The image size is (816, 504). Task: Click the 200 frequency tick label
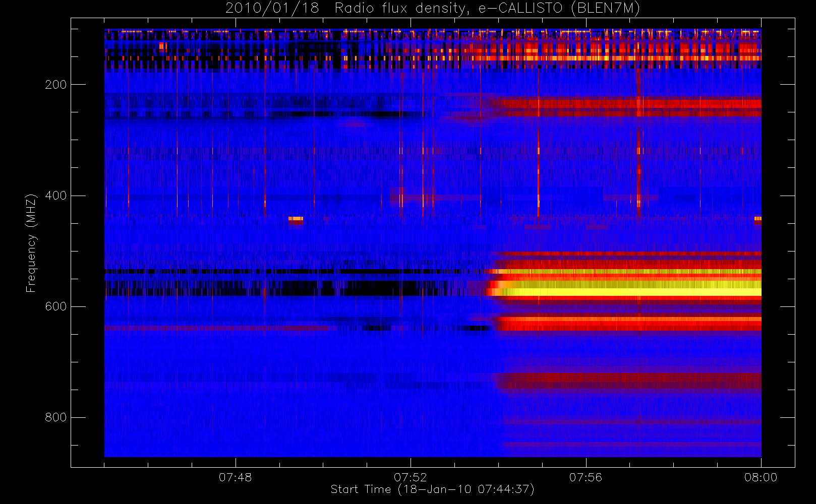tap(56, 85)
